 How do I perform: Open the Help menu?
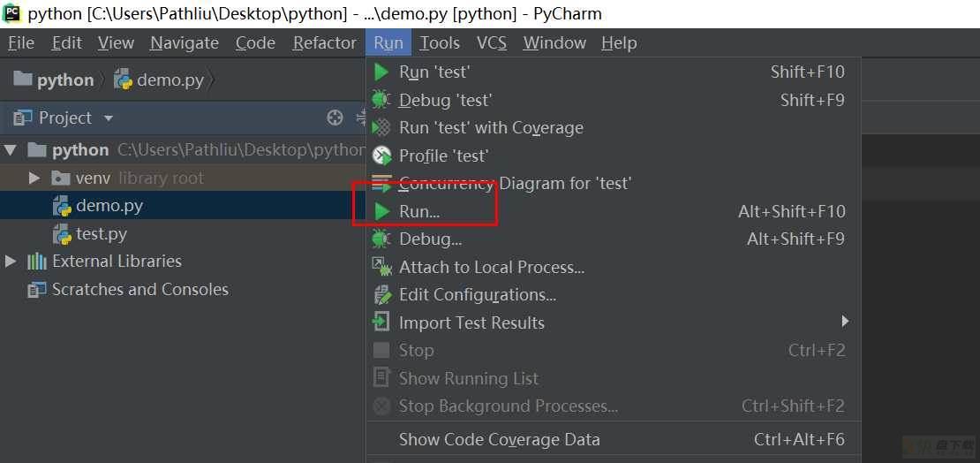619,43
